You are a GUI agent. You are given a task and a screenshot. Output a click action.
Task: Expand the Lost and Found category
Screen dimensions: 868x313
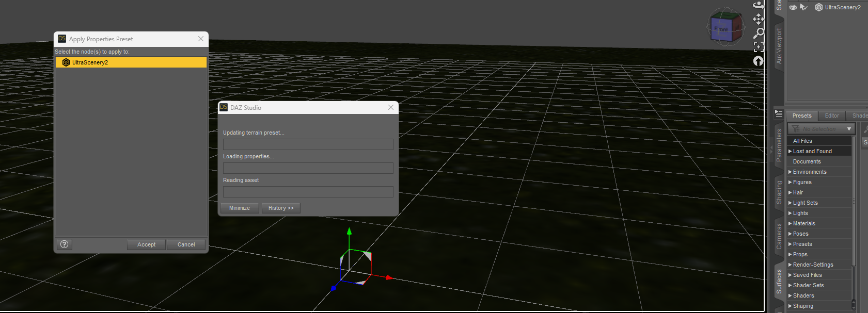tap(790, 151)
